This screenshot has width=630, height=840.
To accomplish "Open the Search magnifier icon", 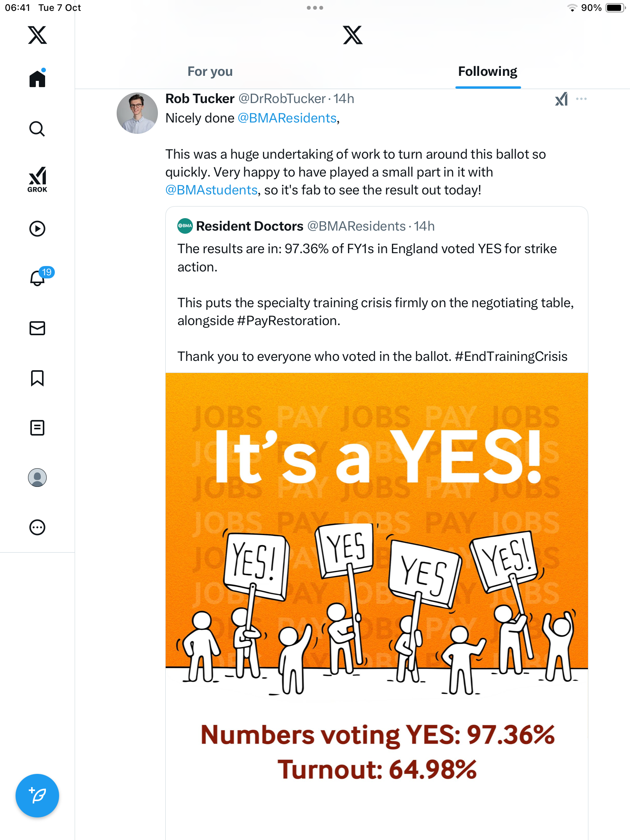I will click(x=37, y=129).
